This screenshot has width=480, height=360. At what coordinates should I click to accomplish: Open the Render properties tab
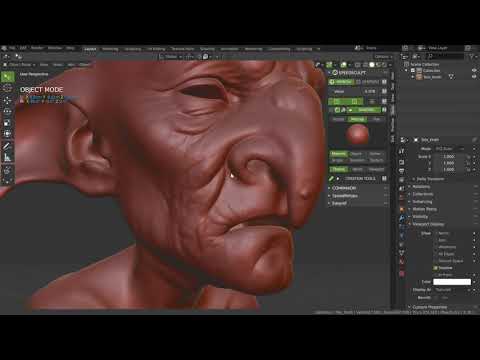[402, 162]
